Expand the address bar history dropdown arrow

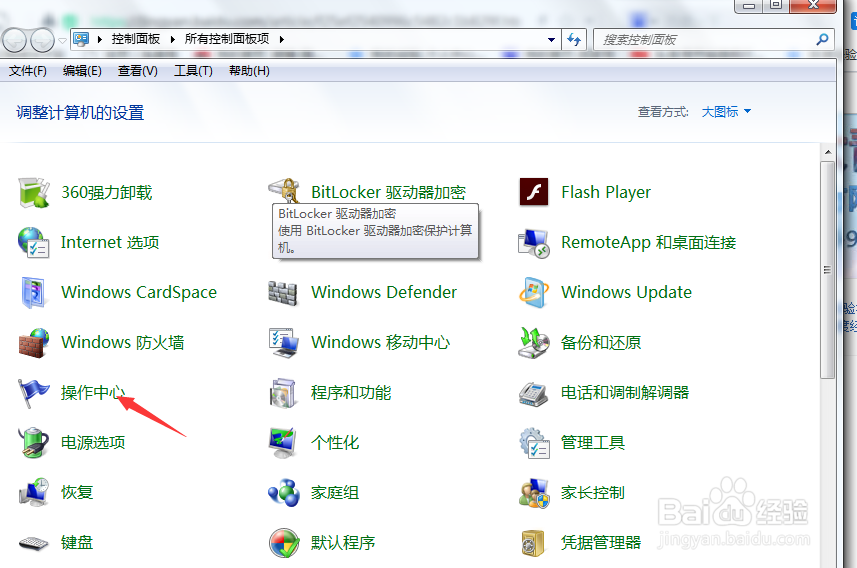coord(551,39)
